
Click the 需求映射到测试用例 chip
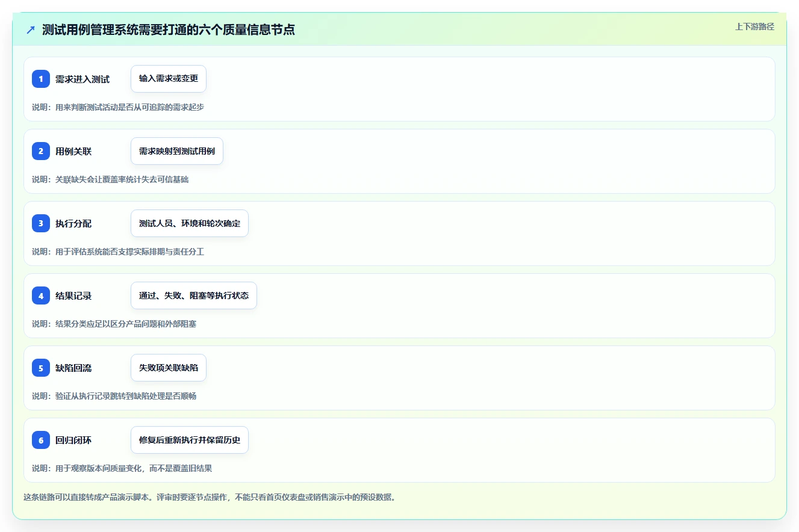pyautogui.click(x=177, y=151)
